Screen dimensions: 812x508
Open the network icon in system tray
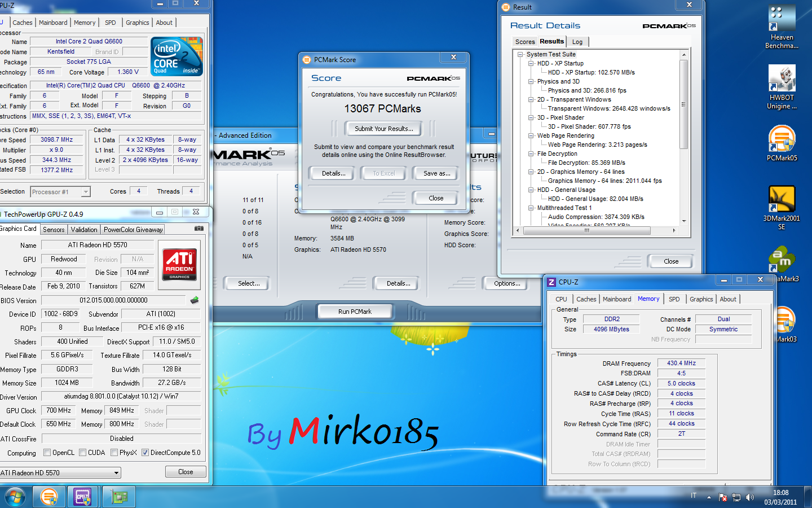(x=736, y=497)
